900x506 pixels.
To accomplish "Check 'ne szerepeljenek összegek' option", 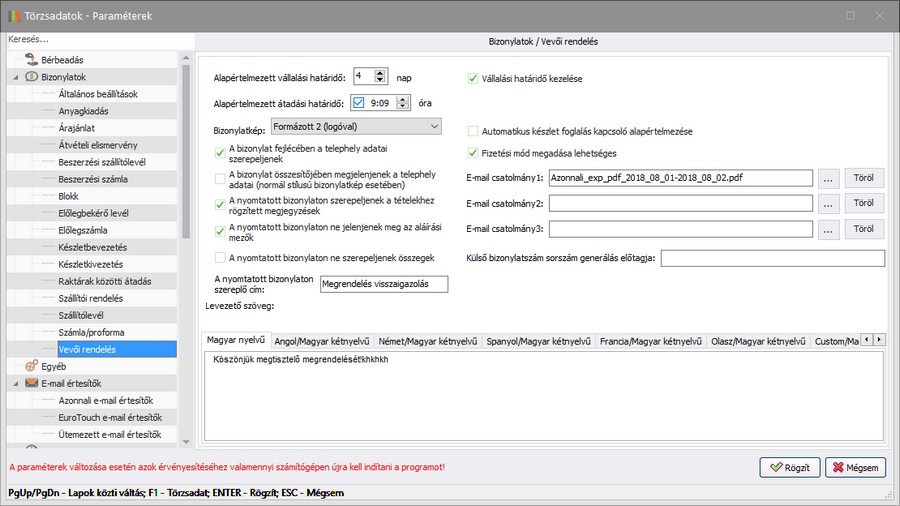I will 220,258.
